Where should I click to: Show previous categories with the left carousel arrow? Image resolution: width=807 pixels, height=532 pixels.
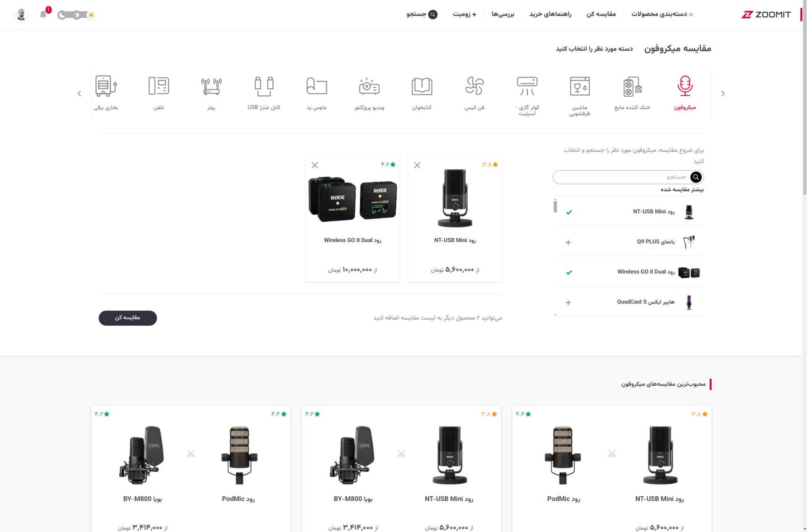click(x=79, y=94)
